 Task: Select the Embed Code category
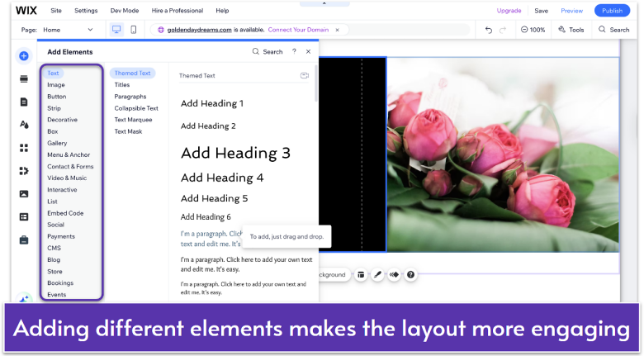click(65, 213)
